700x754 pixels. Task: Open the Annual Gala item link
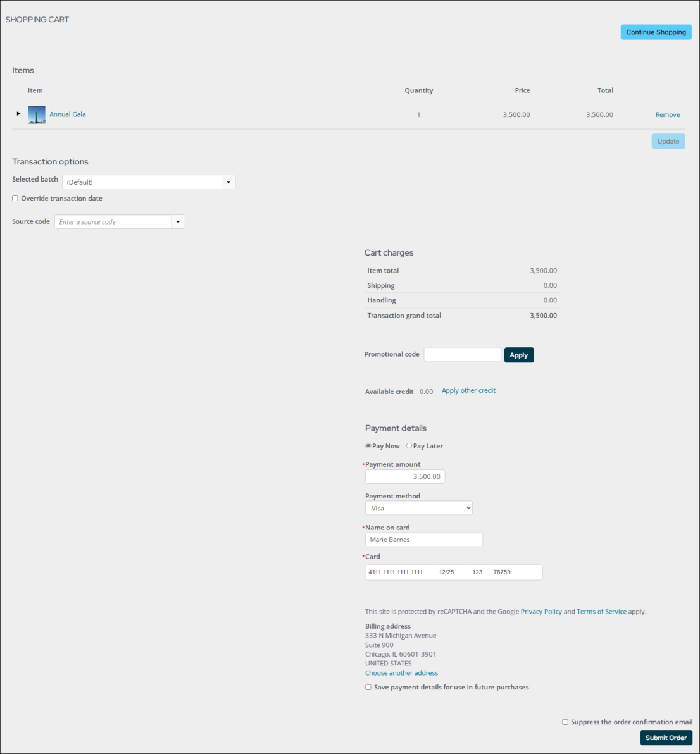click(68, 114)
